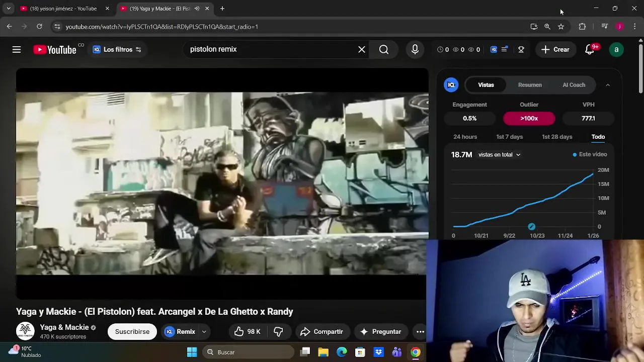Image resolution: width=644 pixels, height=362 pixels.
Task: Open the vistas en total dropdown
Action: (499, 155)
